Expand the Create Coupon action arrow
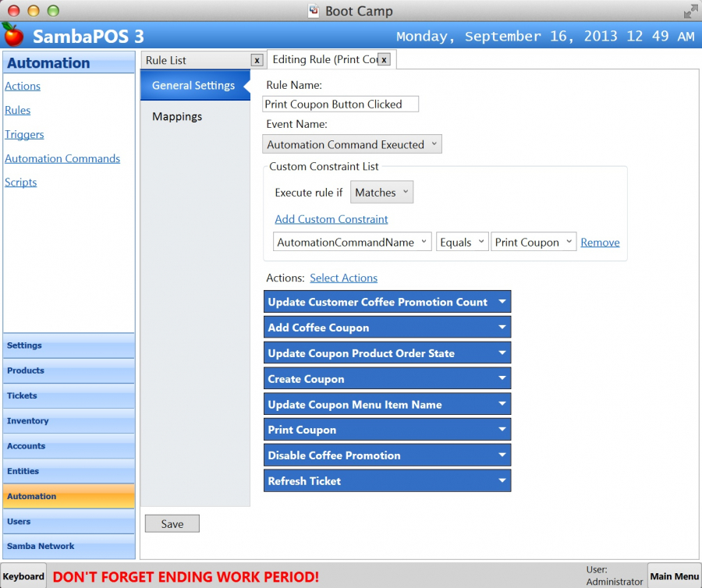 502,379
